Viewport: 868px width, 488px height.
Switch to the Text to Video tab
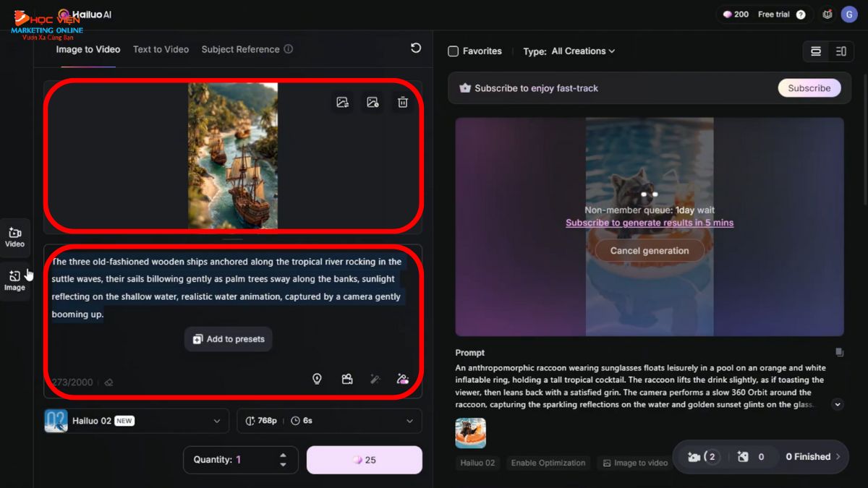(161, 49)
